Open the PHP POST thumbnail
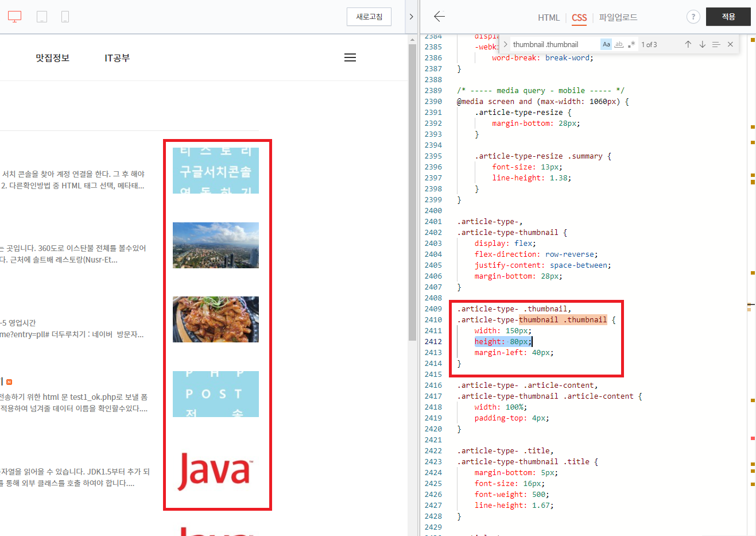The image size is (756, 536). tap(216, 394)
